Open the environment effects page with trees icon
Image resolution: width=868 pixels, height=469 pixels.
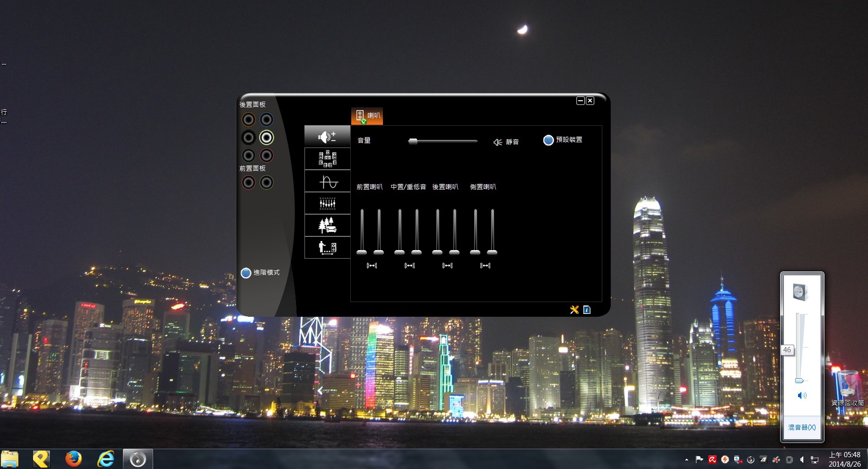click(327, 226)
